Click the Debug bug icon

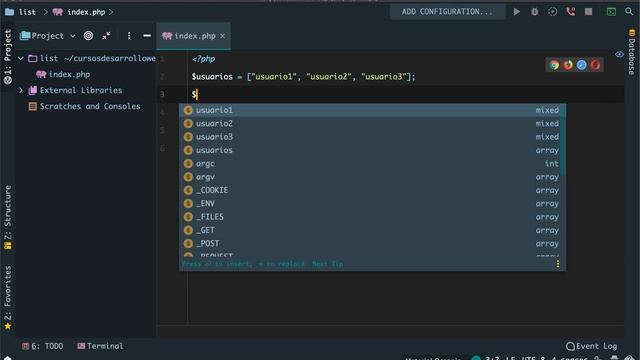pos(534,12)
